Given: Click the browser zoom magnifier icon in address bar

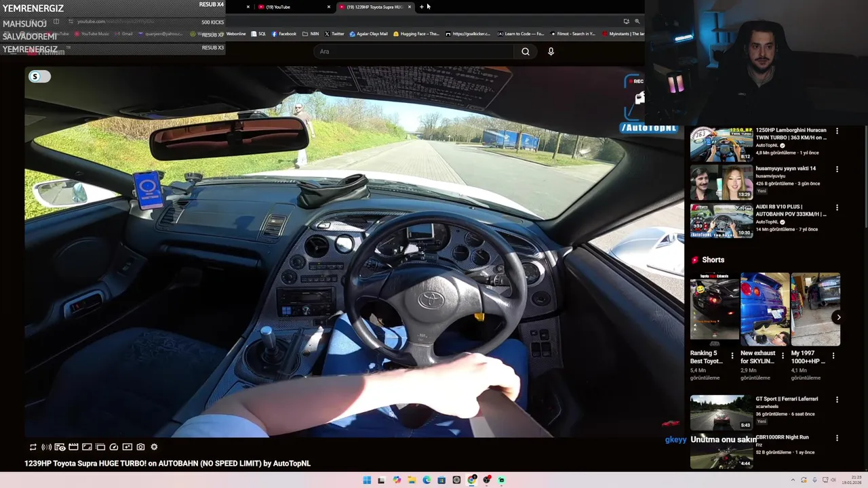Looking at the screenshot, I should click(637, 21).
